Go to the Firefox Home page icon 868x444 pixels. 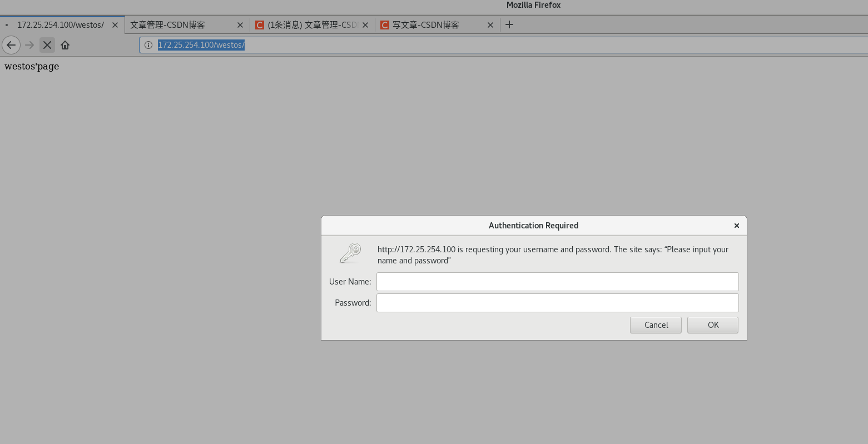65,45
